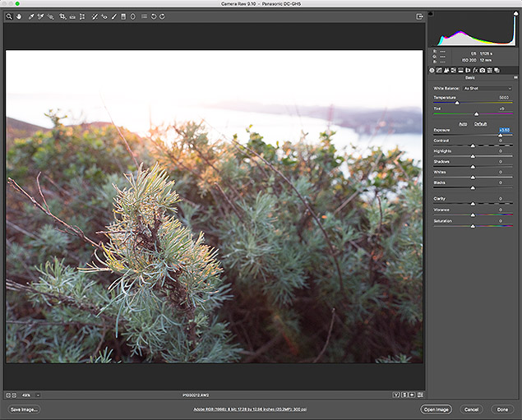
Task: Click the Temperature slider handle
Action: 457,102
